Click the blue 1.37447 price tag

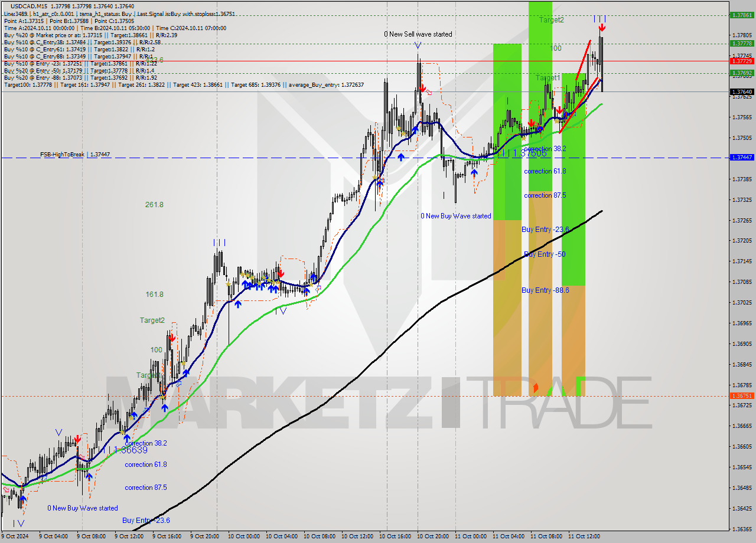coord(742,158)
